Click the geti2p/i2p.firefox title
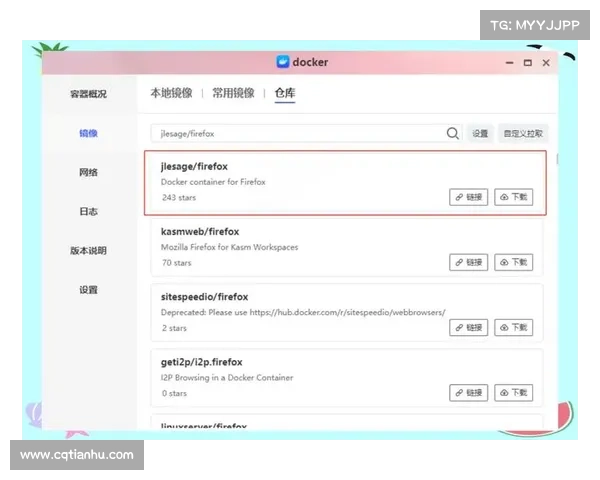The width and height of the screenshot is (600, 480). [202, 362]
